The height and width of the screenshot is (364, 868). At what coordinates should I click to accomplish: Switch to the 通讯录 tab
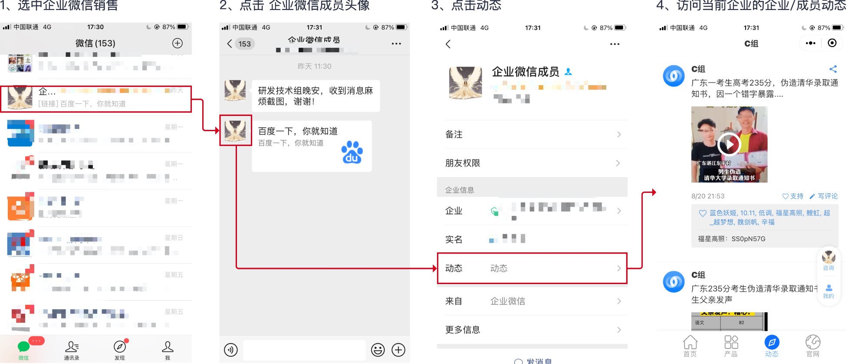pyautogui.click(x=72, y=350)
